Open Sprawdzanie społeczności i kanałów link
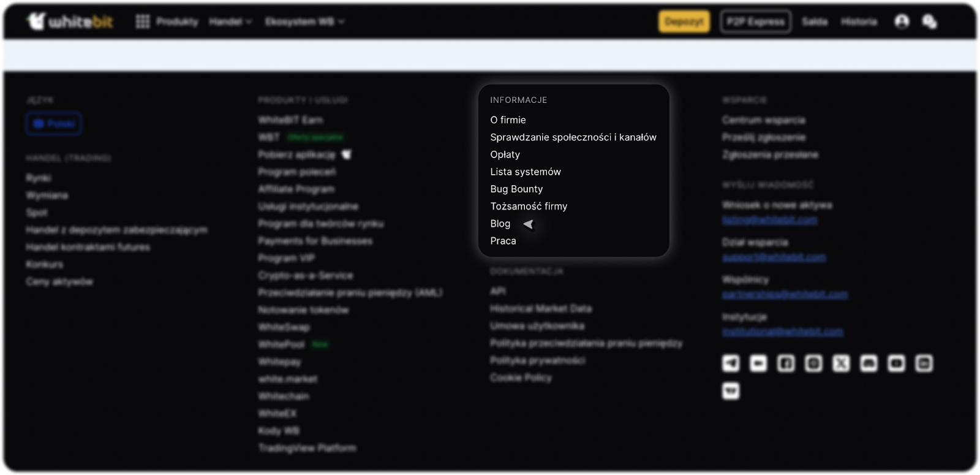The image size is (980, 475). tap(573, 137)
